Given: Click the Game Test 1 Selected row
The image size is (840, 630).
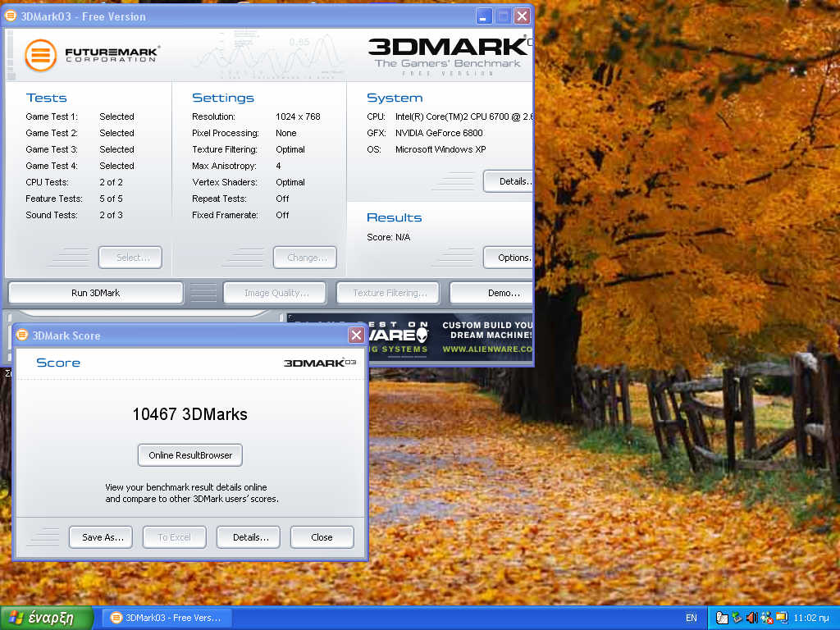Looking at the screenshot, I should (x=80, y=116).
